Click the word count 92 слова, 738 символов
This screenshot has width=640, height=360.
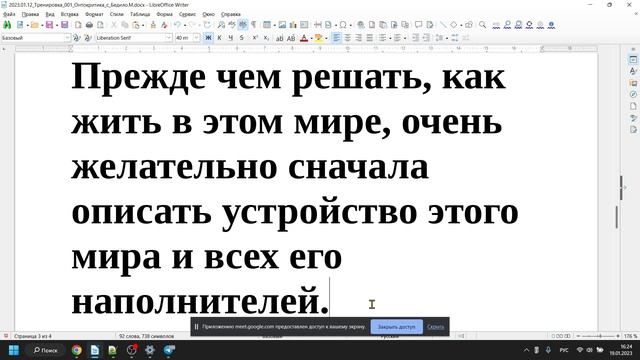[147, 336]
